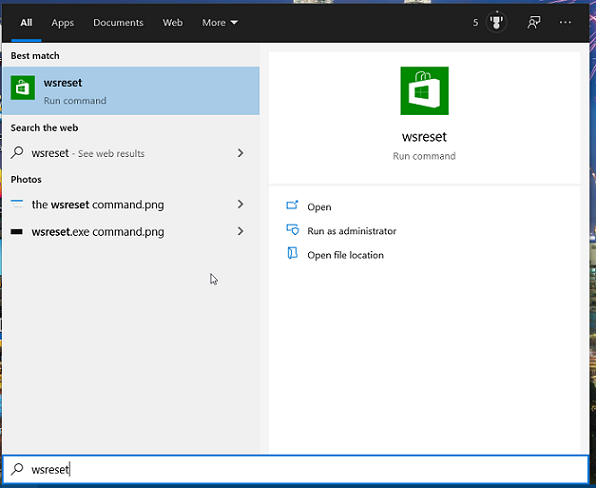Click the magnifier icon beside web results

[x=17, y=153]
